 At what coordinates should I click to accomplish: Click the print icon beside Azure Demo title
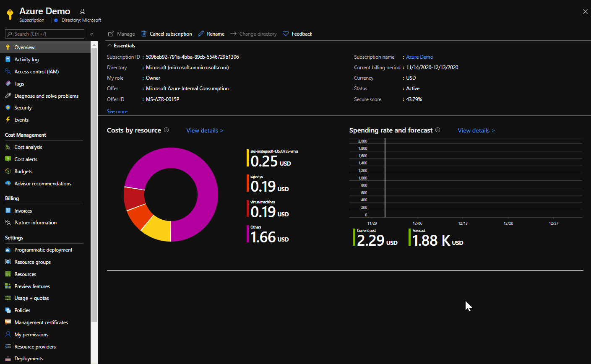coord(82,11)
